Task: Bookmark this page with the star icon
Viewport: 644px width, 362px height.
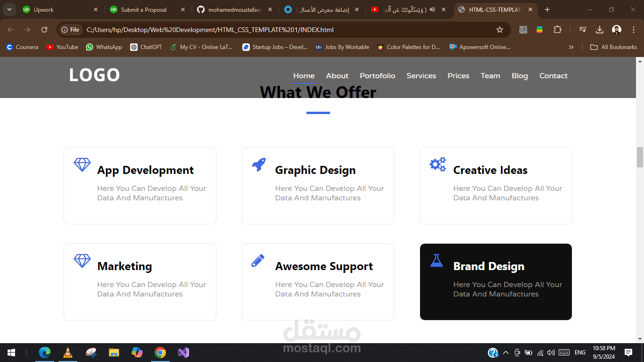Action: pos(500,30)
